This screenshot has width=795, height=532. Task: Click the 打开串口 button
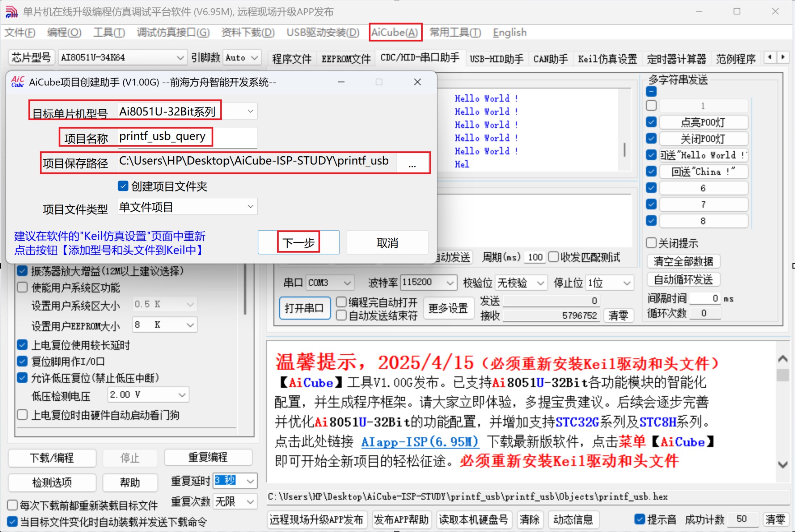click(x=305, y=308)
